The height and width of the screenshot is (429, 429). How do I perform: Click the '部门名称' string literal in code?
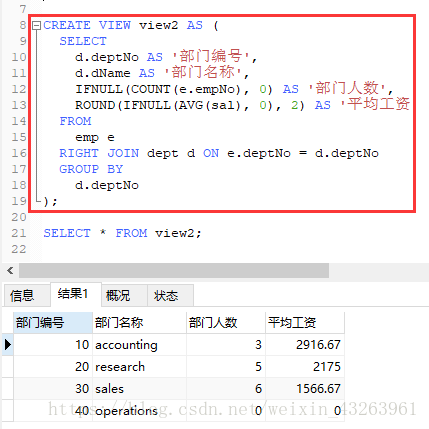pyautogui.click(x=203, y=72)
